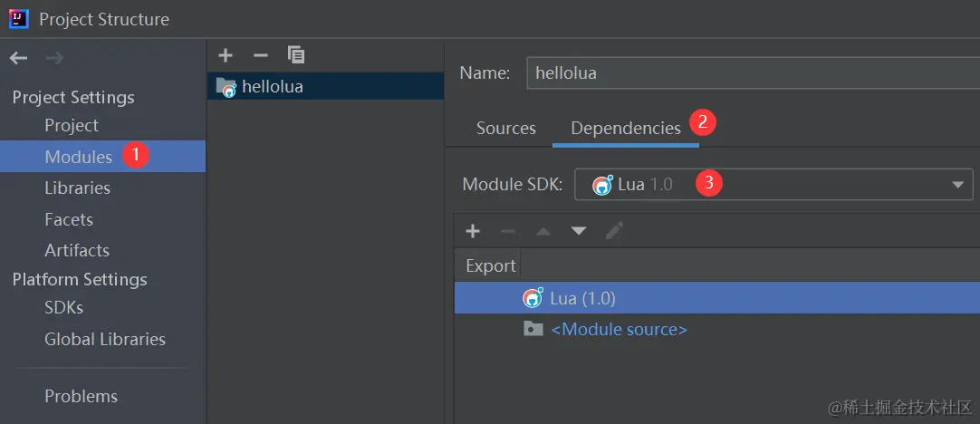Go to SDKs under Platform Settings
This screenshot has height=424, width=980.
tap(63, 307)
